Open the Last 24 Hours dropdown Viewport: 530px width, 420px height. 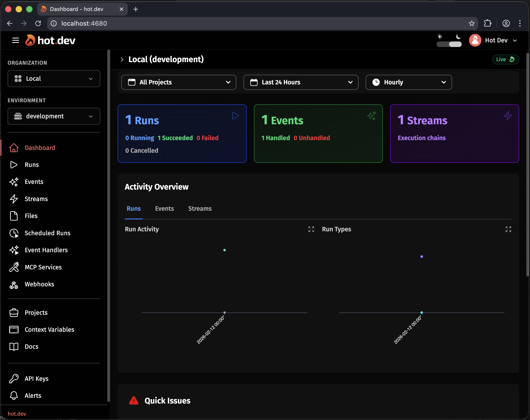coord(301,82)
